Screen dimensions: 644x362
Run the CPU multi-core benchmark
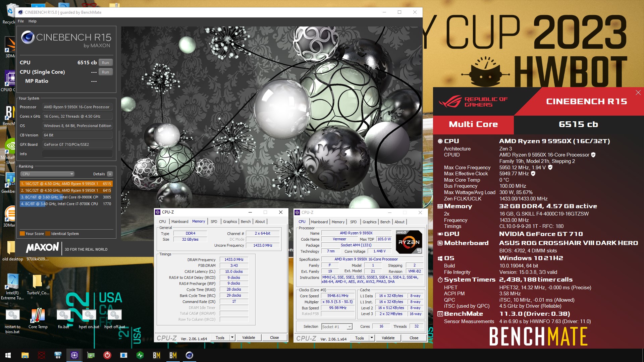click(106, 63)
